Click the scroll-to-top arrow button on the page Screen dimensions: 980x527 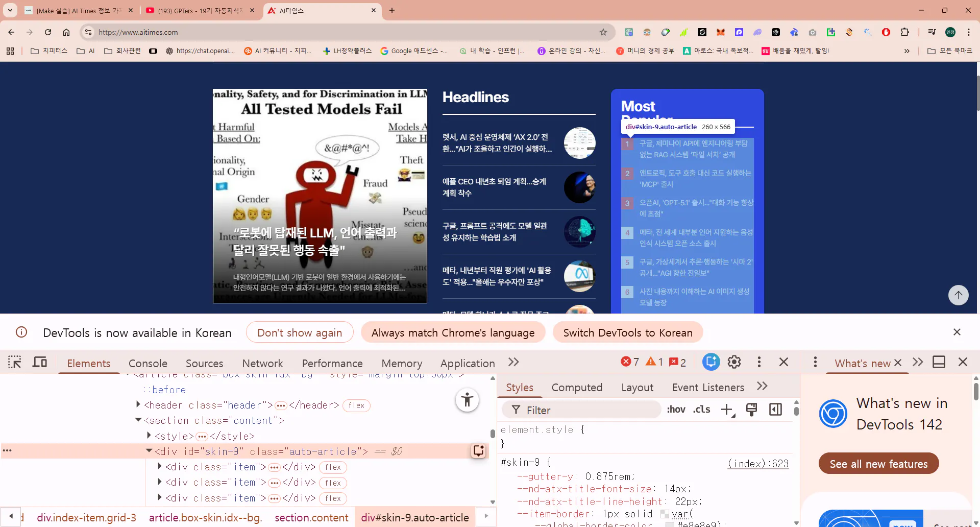(x=959, y=295)
